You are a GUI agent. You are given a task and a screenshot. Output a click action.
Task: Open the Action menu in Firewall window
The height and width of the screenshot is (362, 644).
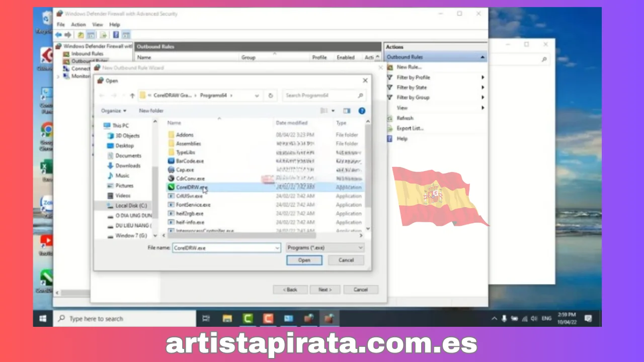tap(78, 25)
